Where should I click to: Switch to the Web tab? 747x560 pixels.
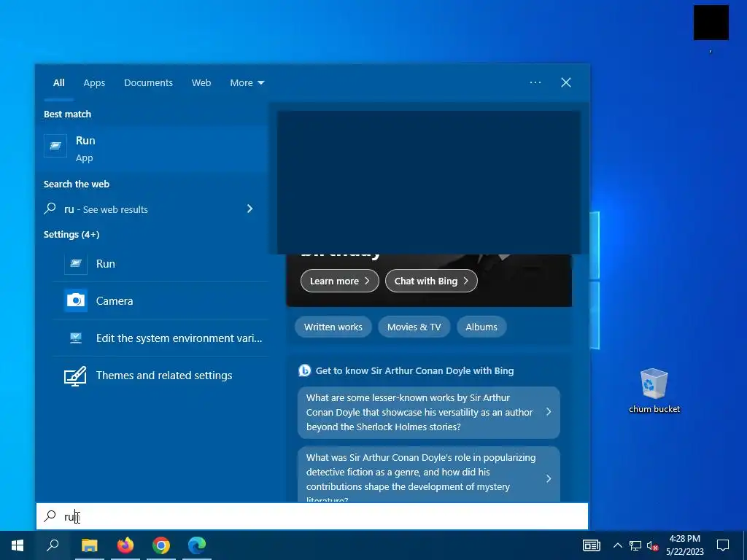pos(201,83)
